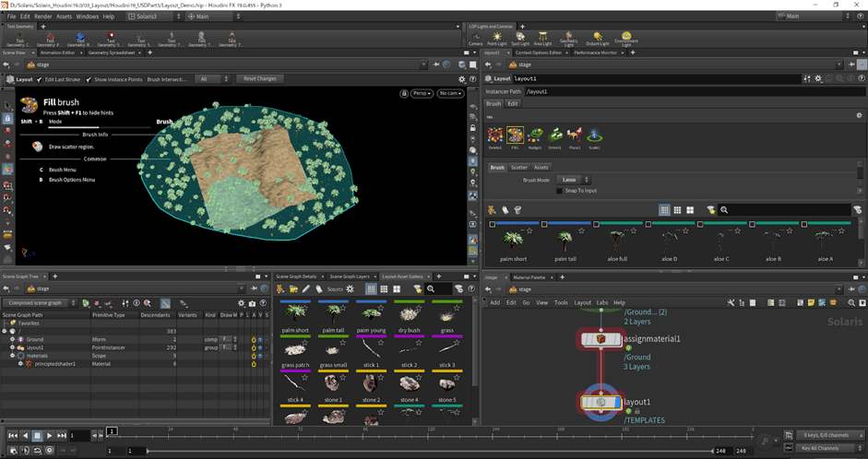Open the Render menu
This screenshot has height=459, width=868.
click(42, 16)
